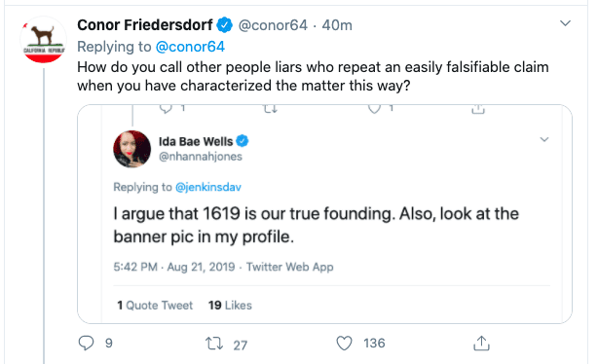Open the @nhannahjones handle
598x364 pixels.
201,157
